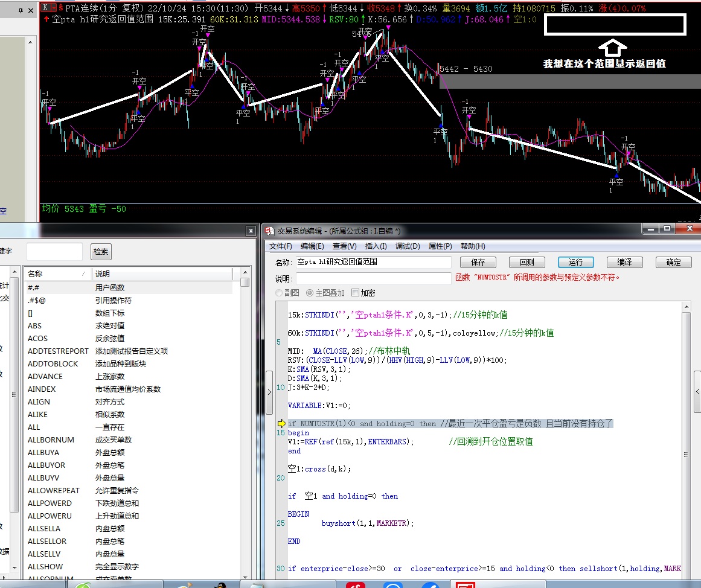
Task: Select the ACOS function row
Action: pyautogui.click(x=129, y=339)
